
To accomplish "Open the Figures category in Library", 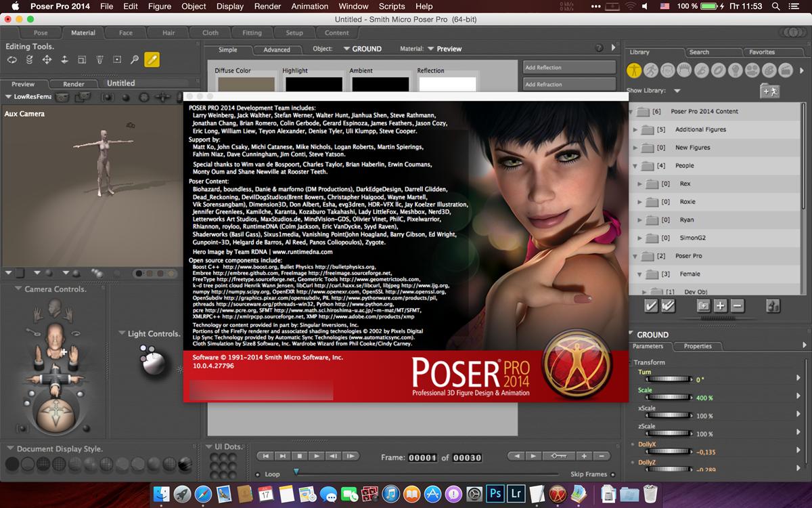I will 634,70.
